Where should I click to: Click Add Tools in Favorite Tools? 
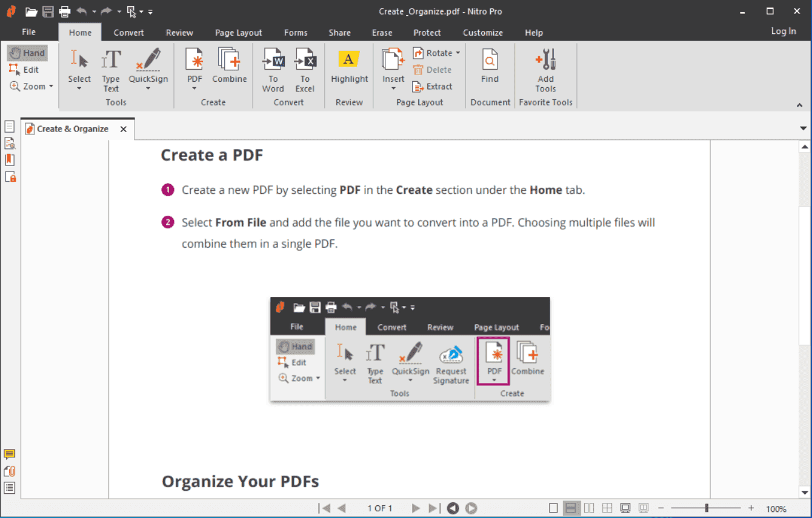pos(545,70)
